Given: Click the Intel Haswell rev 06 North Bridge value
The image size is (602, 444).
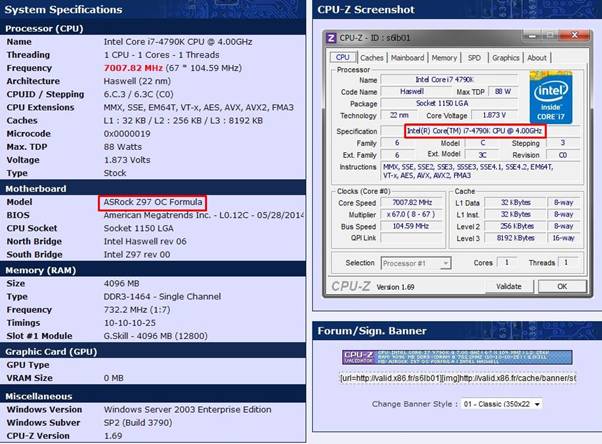Looking at the screenshot, I should click(x=145, y=242).
